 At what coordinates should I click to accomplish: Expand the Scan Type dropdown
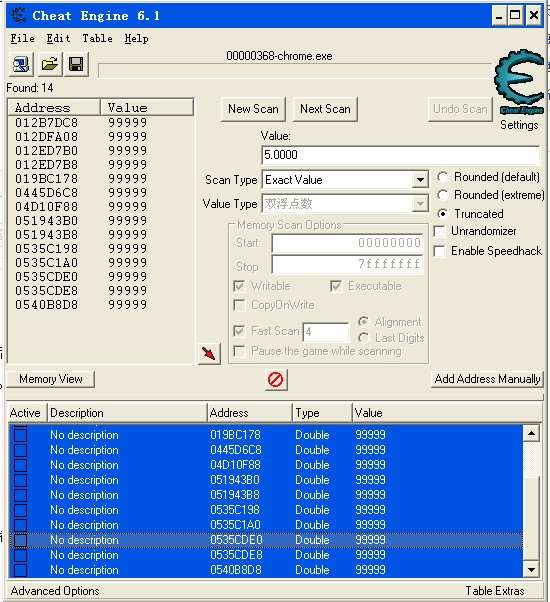pyautogui.click(x=420, y=180)
